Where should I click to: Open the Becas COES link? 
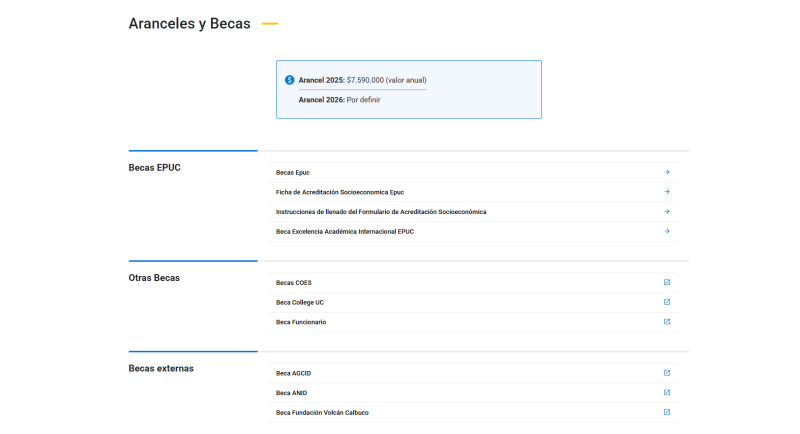tap(293, 283)
